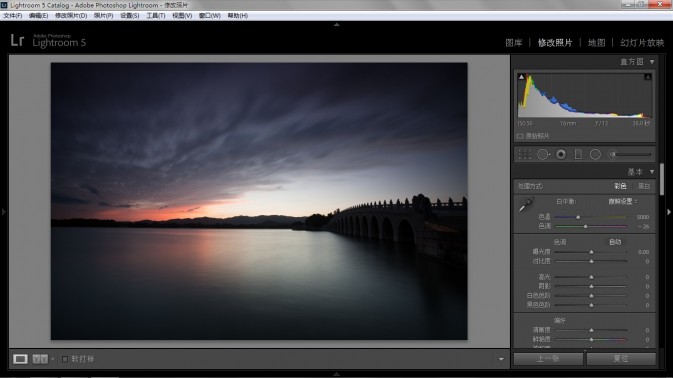Switch to the 图库 library module
Screen dimensions: 673x378
click(514, 42)
